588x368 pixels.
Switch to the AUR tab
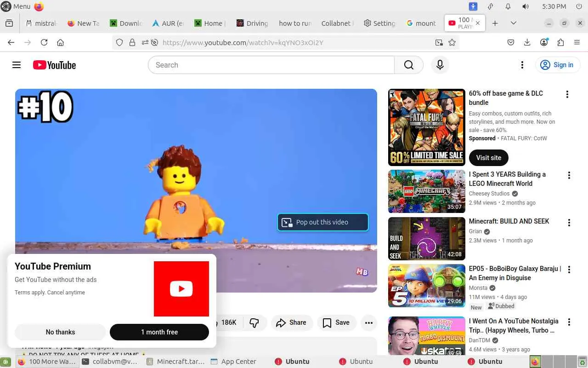[168, 23]
